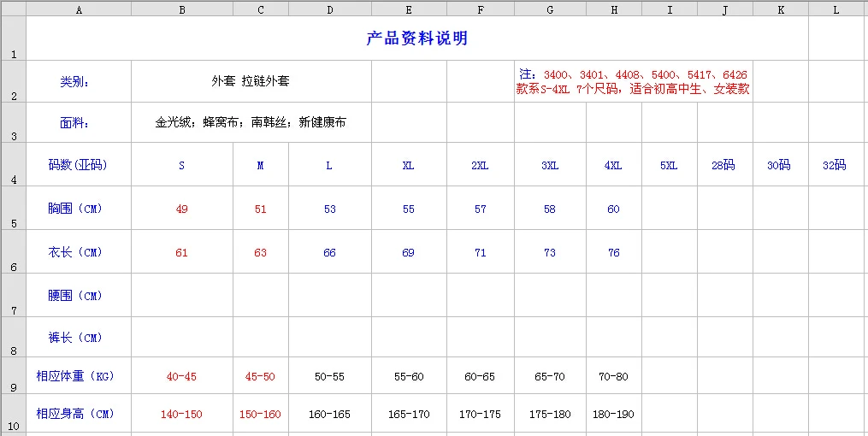Select the 32码 cell
Image resolution: width=868 pixels, height=436 pixels.
835,164
